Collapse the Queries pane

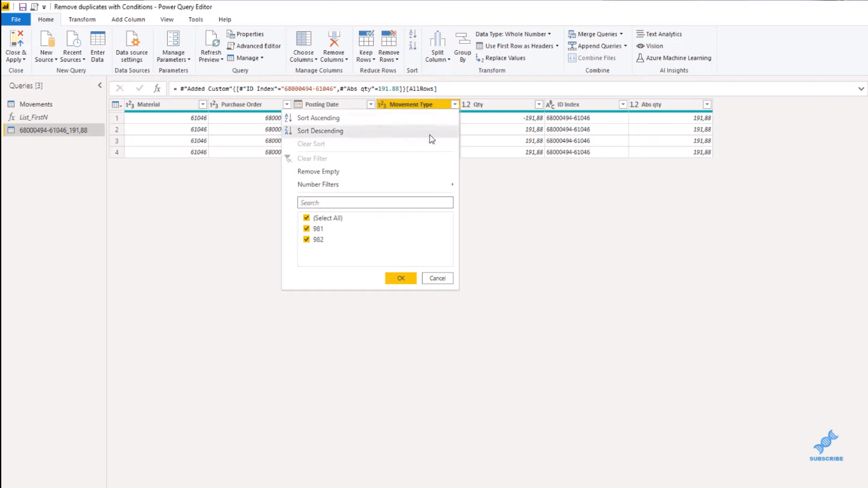[100, 86]
